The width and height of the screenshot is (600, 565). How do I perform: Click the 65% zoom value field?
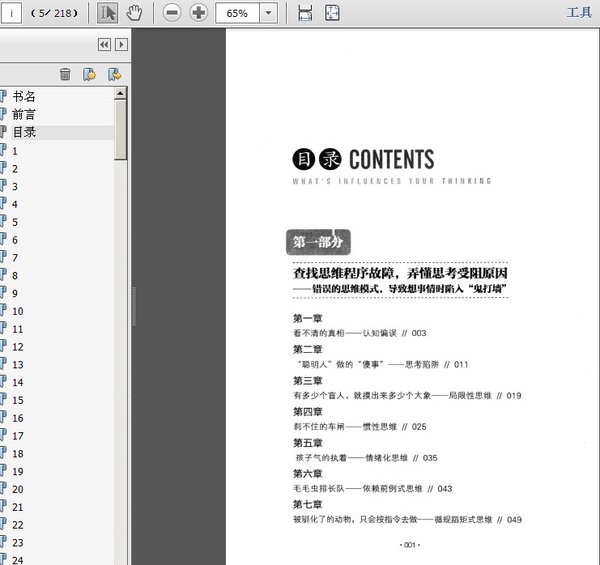coord(237,13)
